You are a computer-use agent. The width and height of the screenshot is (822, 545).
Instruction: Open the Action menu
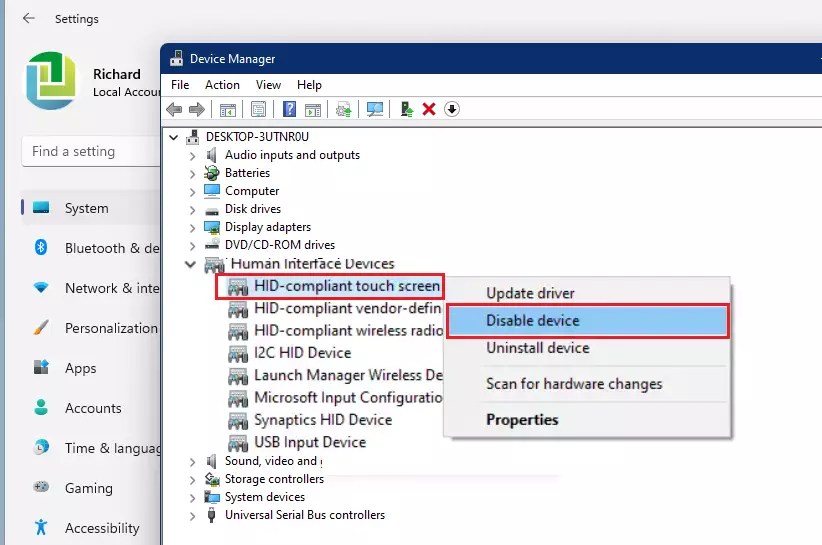click(x=222, y=84)
